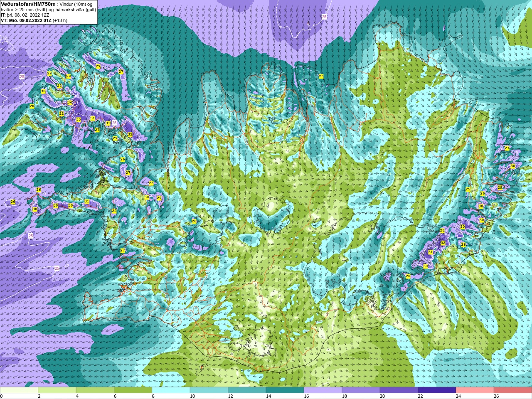532x399 pixels.
Task: Select the violet 20–22 legend swatch
Action: 399,390
